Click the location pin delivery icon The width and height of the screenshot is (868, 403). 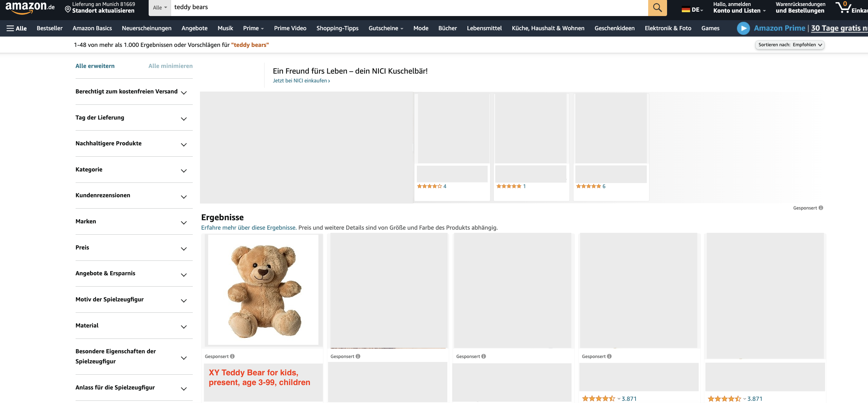coord(68,9)
